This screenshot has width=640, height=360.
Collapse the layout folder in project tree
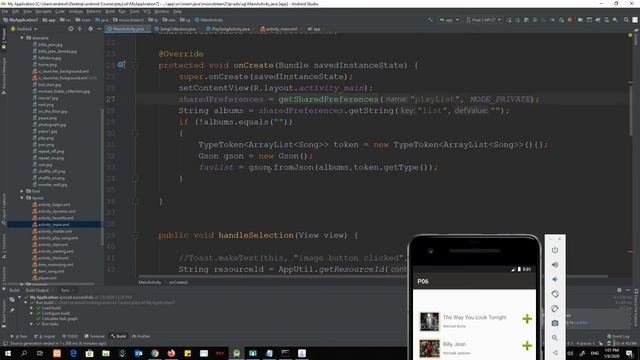(22, 198)
